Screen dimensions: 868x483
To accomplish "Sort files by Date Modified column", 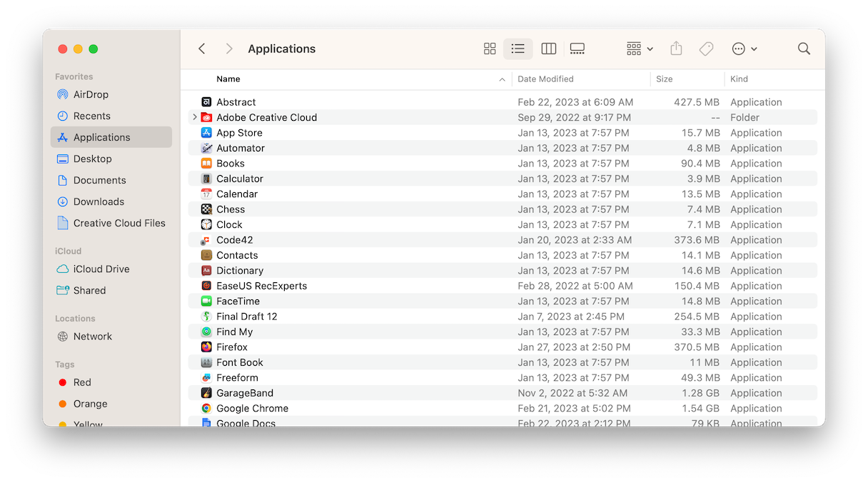I will click(x=546, y=79).
